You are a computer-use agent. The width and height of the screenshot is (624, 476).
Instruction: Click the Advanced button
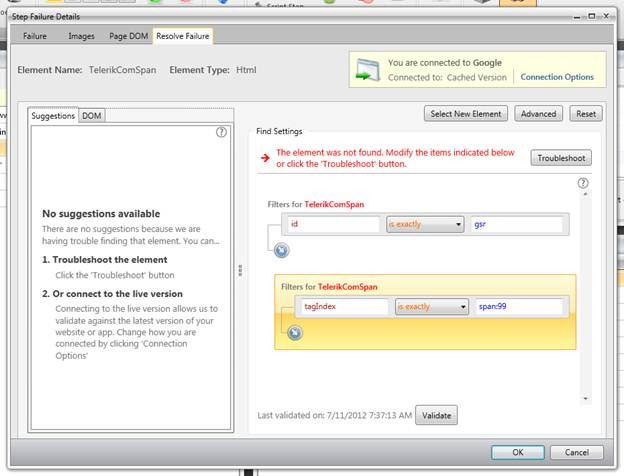click(538, 113)
